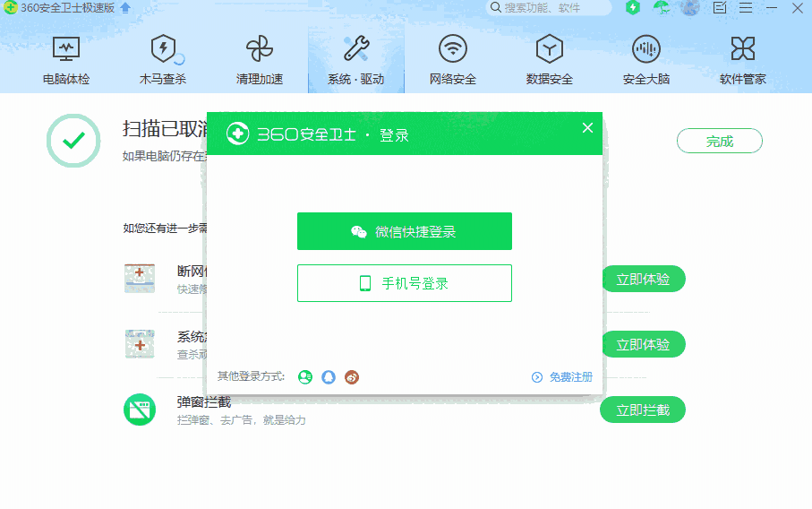Viewport: 812px width, 509px height.
Task: Click 立即拦截 for 弹窗拦截
Action: [x=643, y=410]
